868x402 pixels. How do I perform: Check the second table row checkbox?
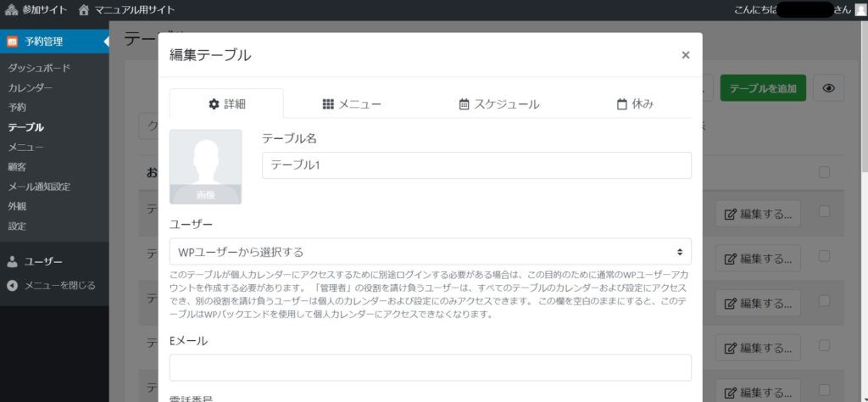point(824,256)
